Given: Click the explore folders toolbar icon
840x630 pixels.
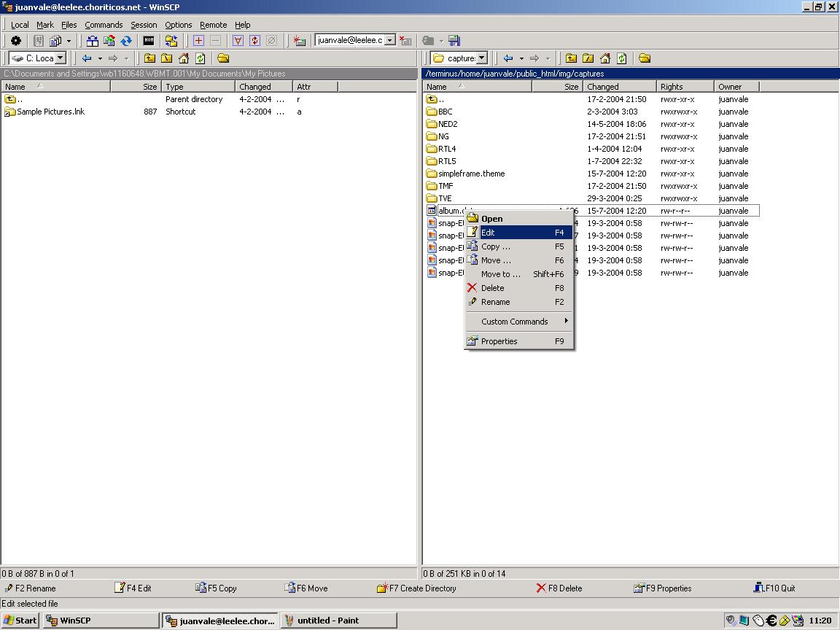Looking at the screenshot, I should tap(171, 41).
